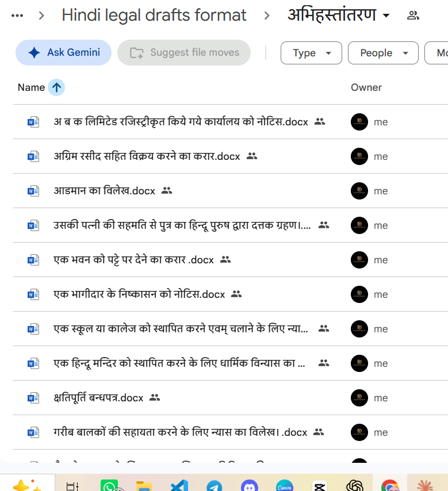This screenshot has width=448, height=491.
Task: Select एक भागीदार के निष्कासन को नोटिस.docx
Action: point(139,294)
